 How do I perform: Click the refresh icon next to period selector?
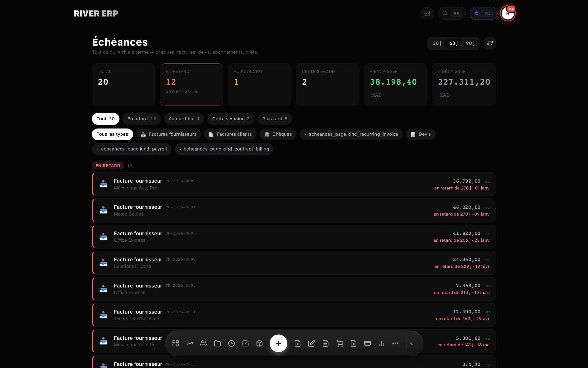[490, 43]
